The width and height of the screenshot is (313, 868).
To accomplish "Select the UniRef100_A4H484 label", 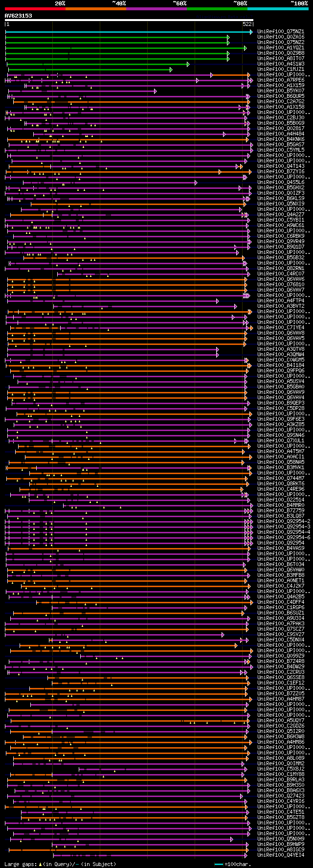I will point(281,134).
